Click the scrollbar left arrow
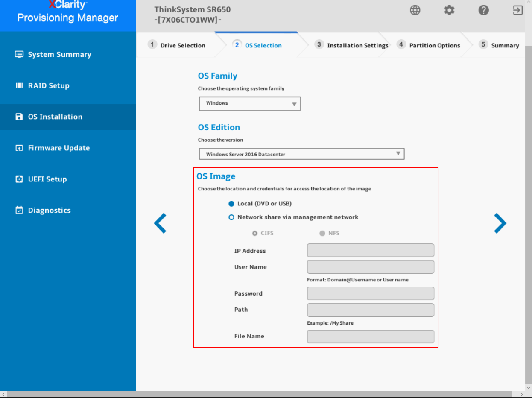This screenshot has height=398, width=532. 3,394
